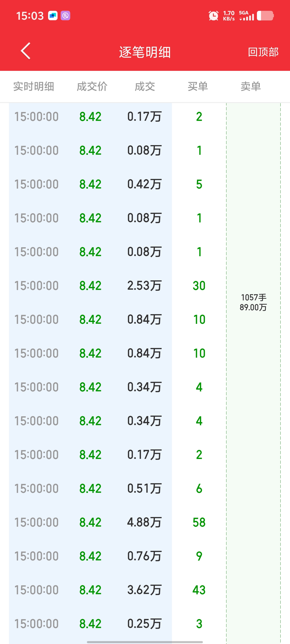Tap the 0.76万 trade amount
This screenshot has width=290, height=644.
144,556
